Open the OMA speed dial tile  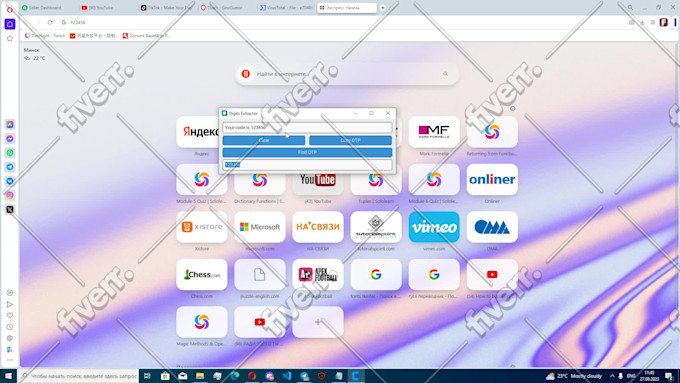492,227
